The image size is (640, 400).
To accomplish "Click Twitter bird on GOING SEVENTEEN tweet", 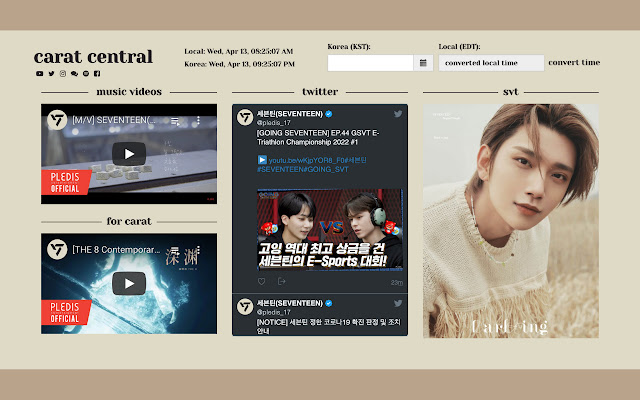I will click(x=398, y=114).
